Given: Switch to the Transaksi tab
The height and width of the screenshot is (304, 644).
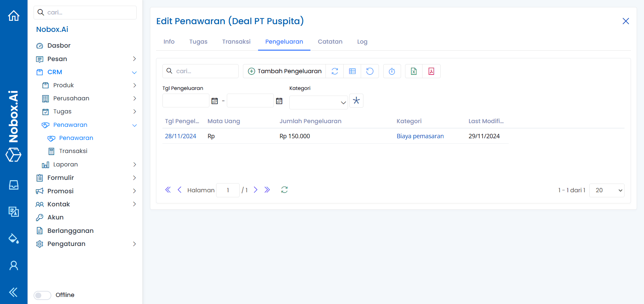Looking at the screenshot, I should pyautogui.click(x=236, y=42).
